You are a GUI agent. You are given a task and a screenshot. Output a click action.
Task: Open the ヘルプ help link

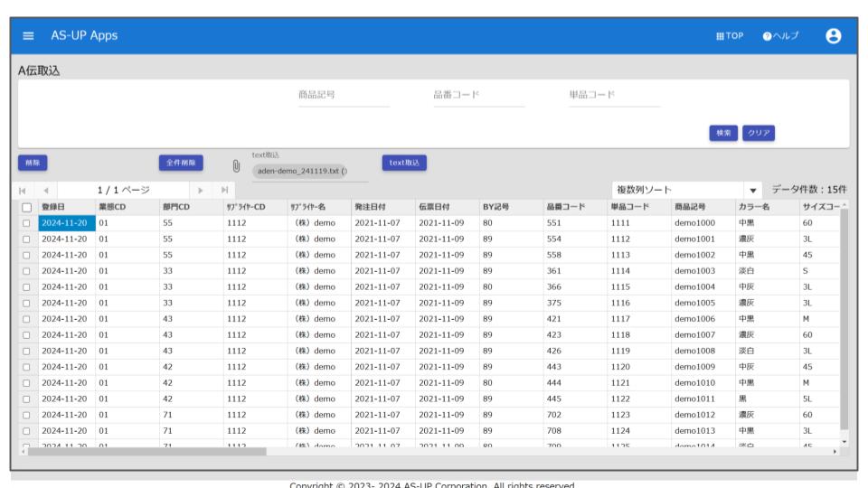(x=780, y=36)
